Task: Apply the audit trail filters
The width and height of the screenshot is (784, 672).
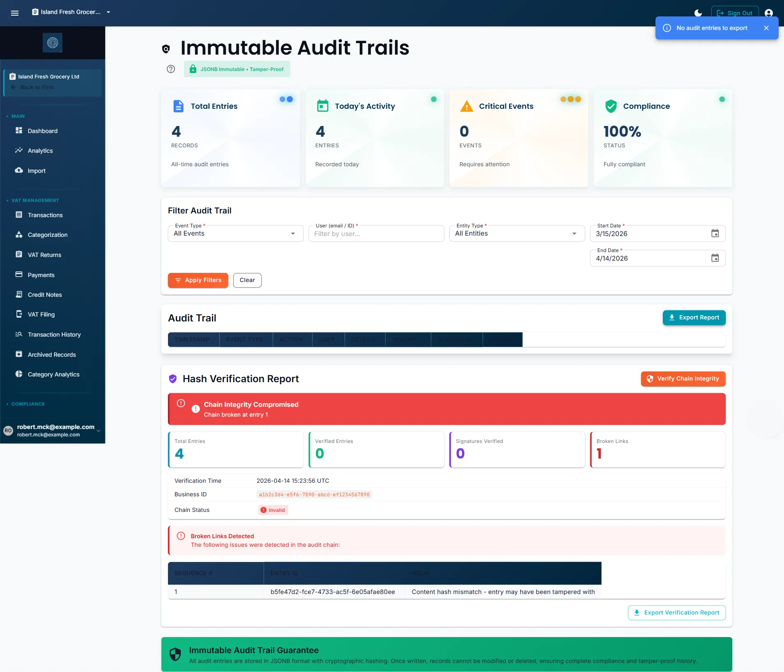Action: point(198,280)
